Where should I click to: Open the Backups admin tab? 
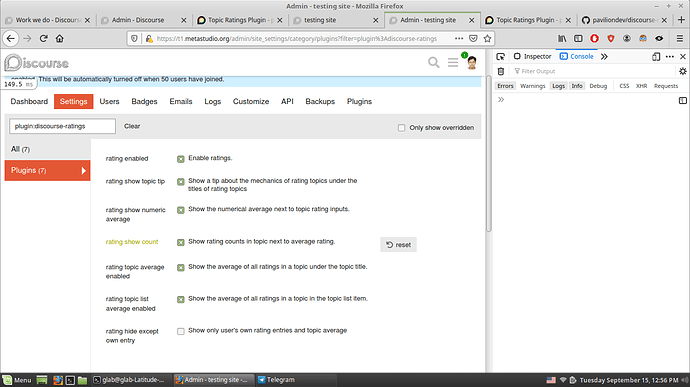tap(320, 101)
